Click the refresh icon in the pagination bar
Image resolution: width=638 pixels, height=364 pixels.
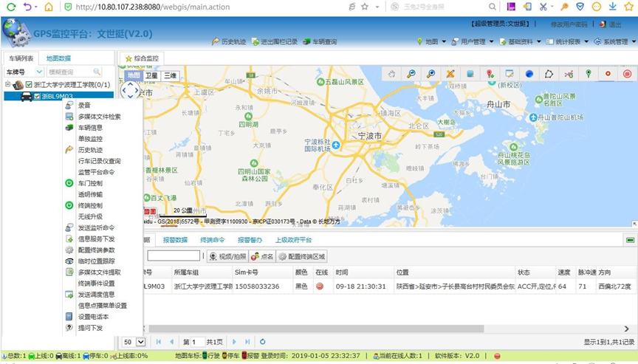(262, 342)
